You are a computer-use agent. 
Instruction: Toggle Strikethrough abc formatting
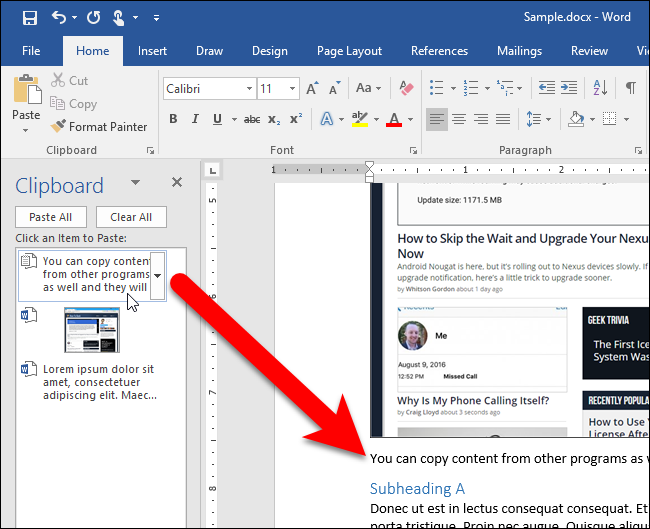pyautogui.click(x=252, y=119)
